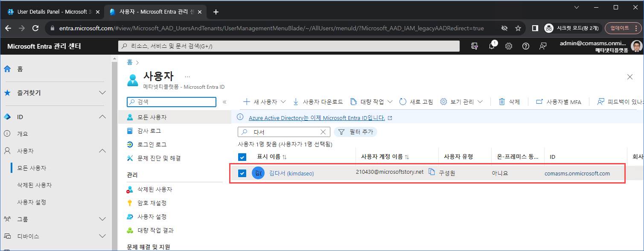Sort by 사용자 계정 이름 column arrows

[407, 157]
